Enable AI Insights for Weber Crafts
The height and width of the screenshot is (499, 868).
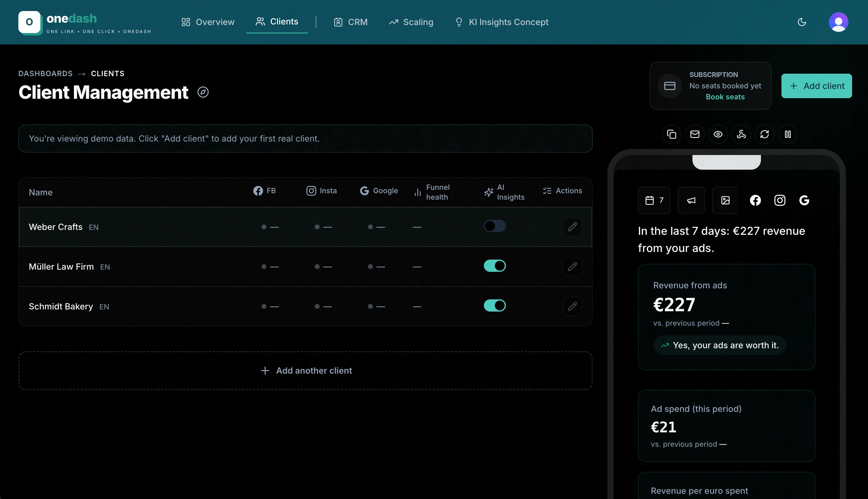tap(494, 226)
